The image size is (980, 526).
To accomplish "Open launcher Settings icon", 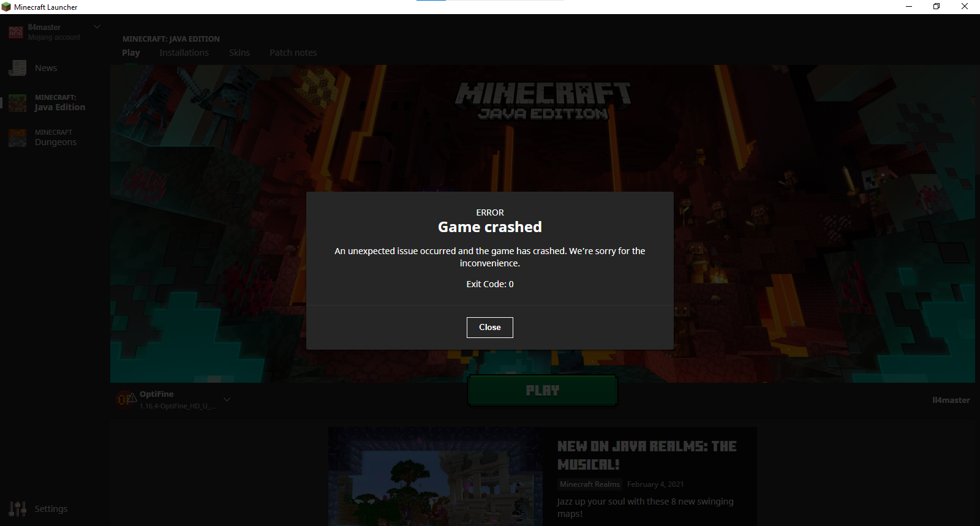I will 18,509.
